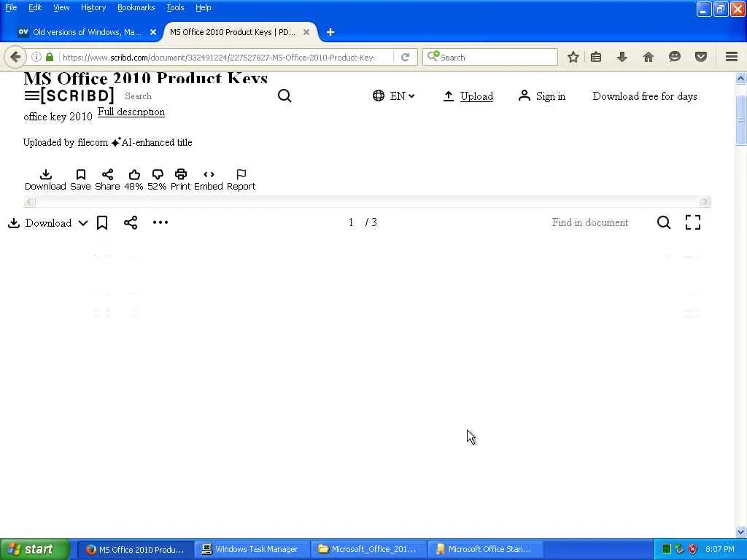The image size is (747, 560).
Task: Click the Scribd header search magnifier
Action: pos(285,96)
